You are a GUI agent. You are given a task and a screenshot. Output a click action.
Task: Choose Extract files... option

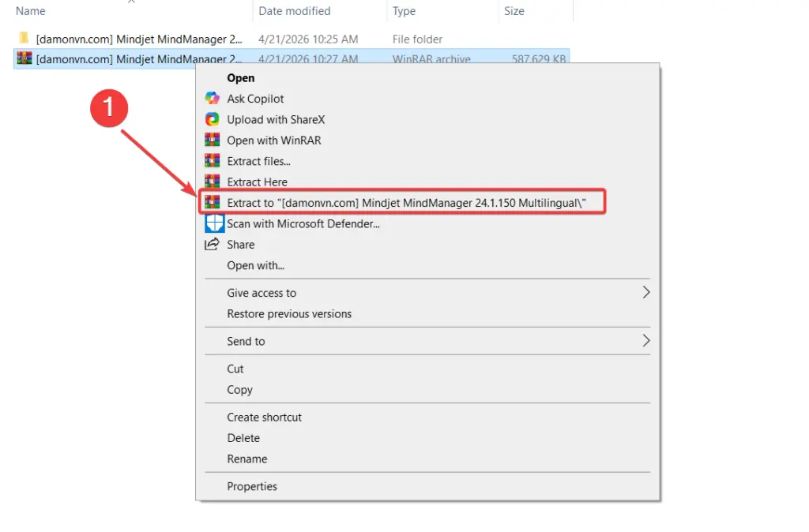pyautogui.click(x=258, y=161)
